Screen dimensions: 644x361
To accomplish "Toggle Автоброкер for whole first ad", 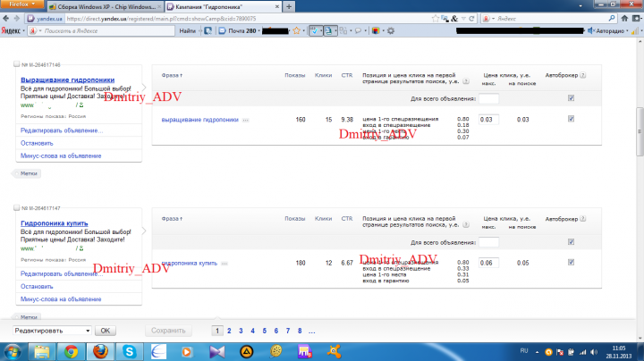I will [571, 98].
